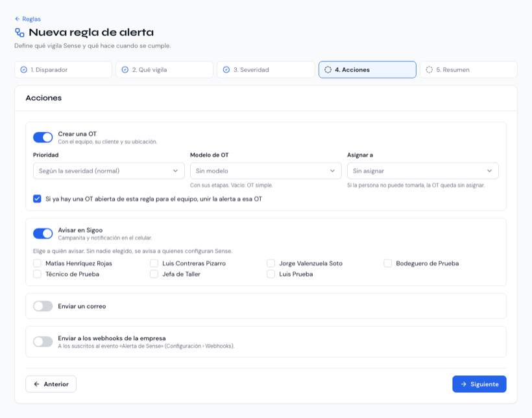Click the dashed circle icon on Resumen step
The height and width of the screenshot is (418, 532).
(x=429, y=70)
